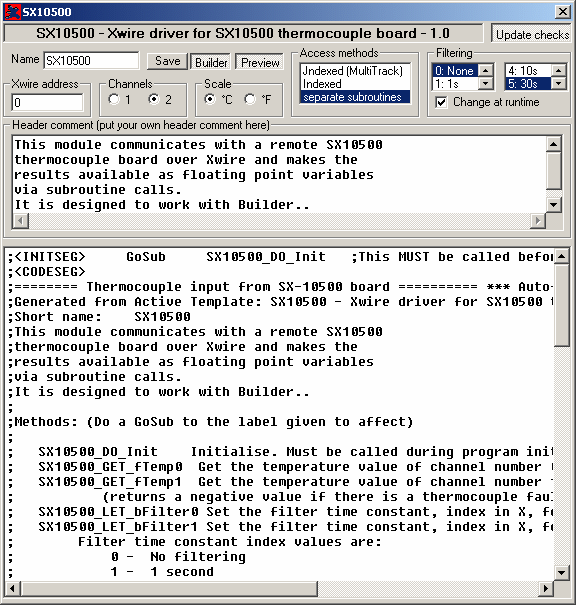576x605 pixels.
Task: Click the Update checks button
Action: 532,34
